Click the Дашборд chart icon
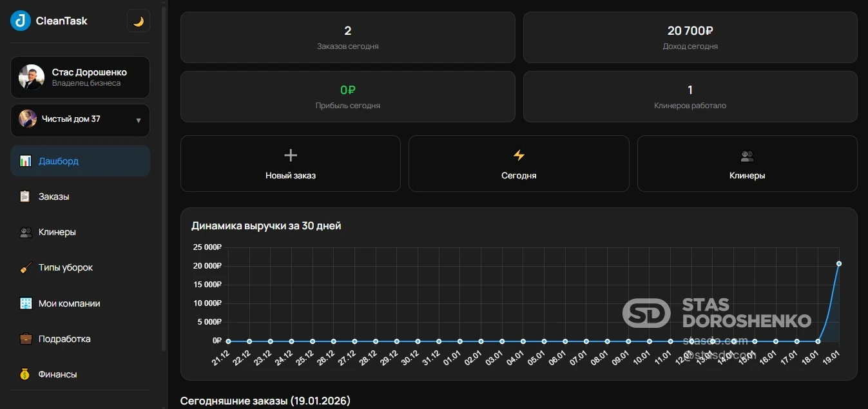868x409 pixels. point(24,160)
